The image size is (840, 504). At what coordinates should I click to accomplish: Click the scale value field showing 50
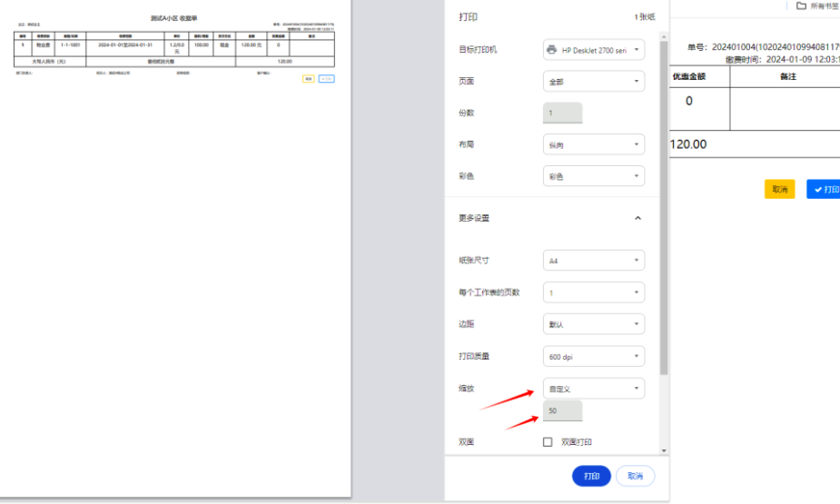[x=562, y=411]
